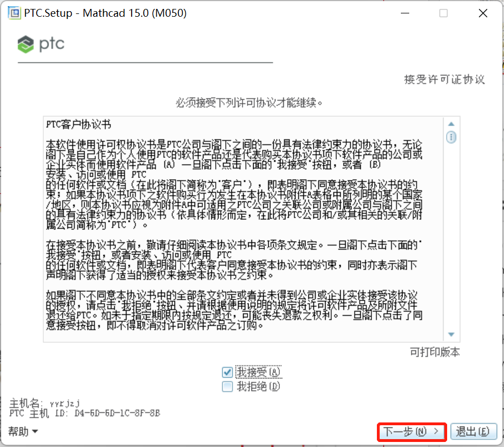The image size is (504, 447).
Task: Minimize the PTC.Setup window
Action: [405, 13]
